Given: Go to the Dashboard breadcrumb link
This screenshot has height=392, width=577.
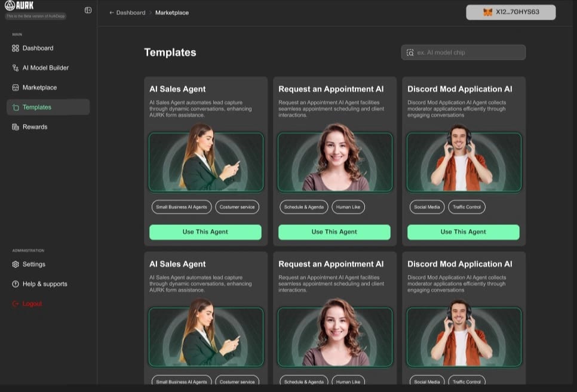Looking at the screenshot, I should [x=131, y=13].
